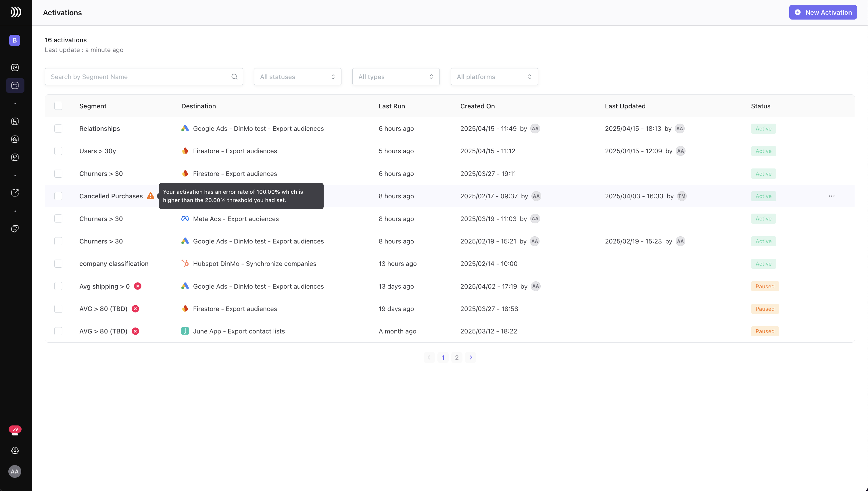Select the company classification row checkbox

(58, 263)
